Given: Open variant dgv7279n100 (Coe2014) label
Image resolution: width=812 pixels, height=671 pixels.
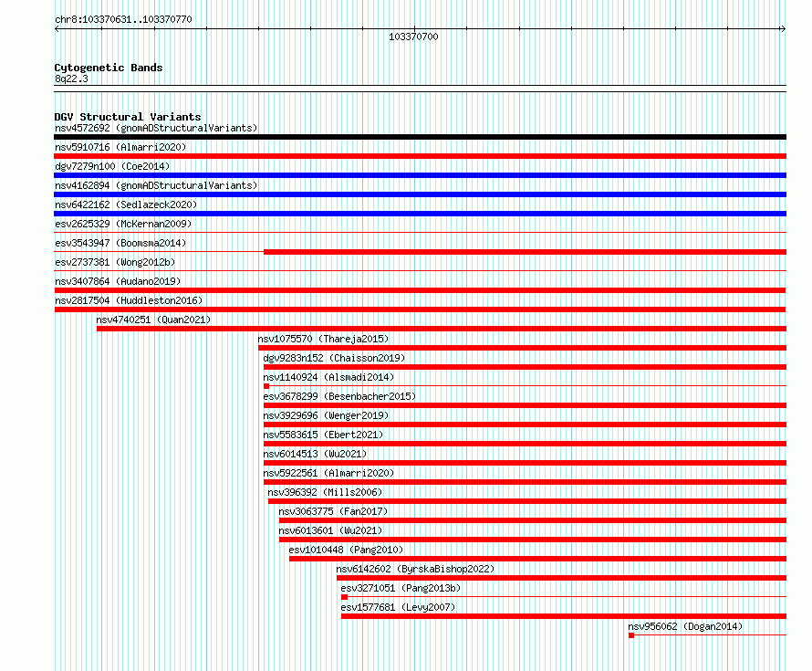Looking at the screenshot, I should 112,166.
